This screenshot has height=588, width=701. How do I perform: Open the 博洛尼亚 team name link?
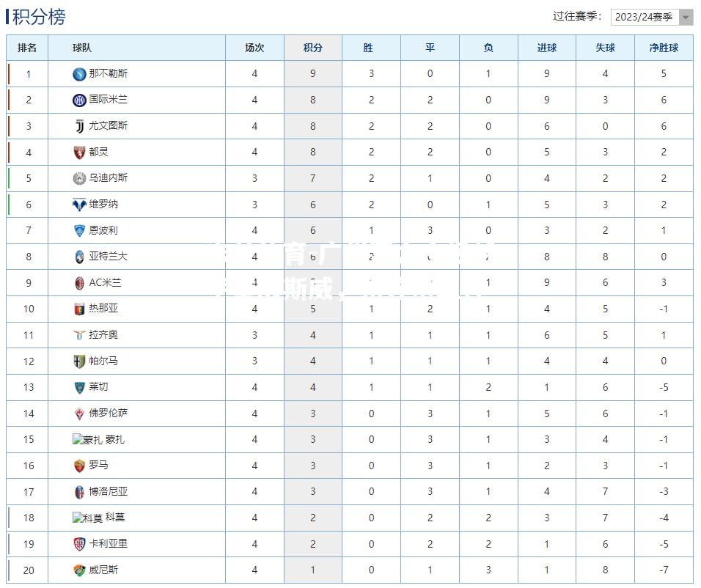coord(109,491)
